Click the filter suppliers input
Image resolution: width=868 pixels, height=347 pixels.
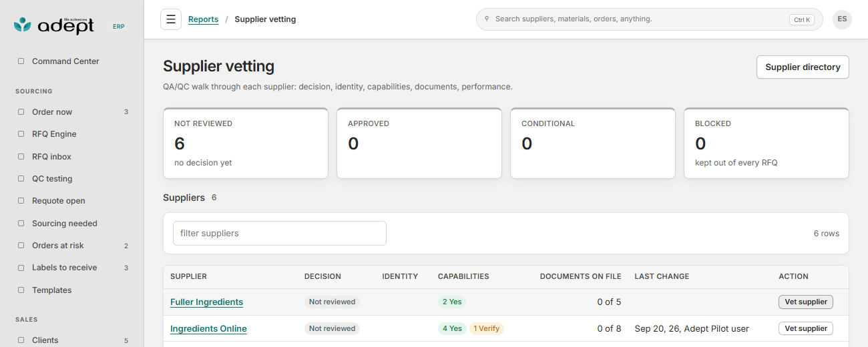coord(280,233)
